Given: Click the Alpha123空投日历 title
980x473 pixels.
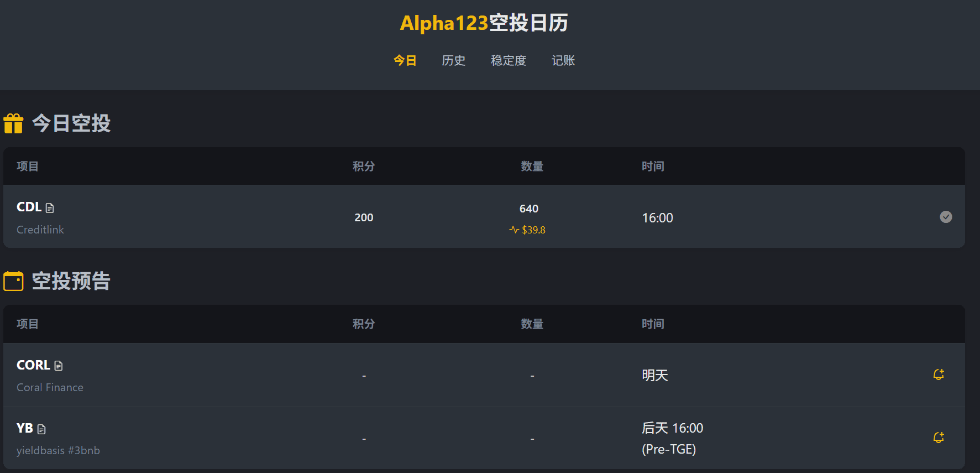Looking at the screenshot, I should (x=484, y=23).
